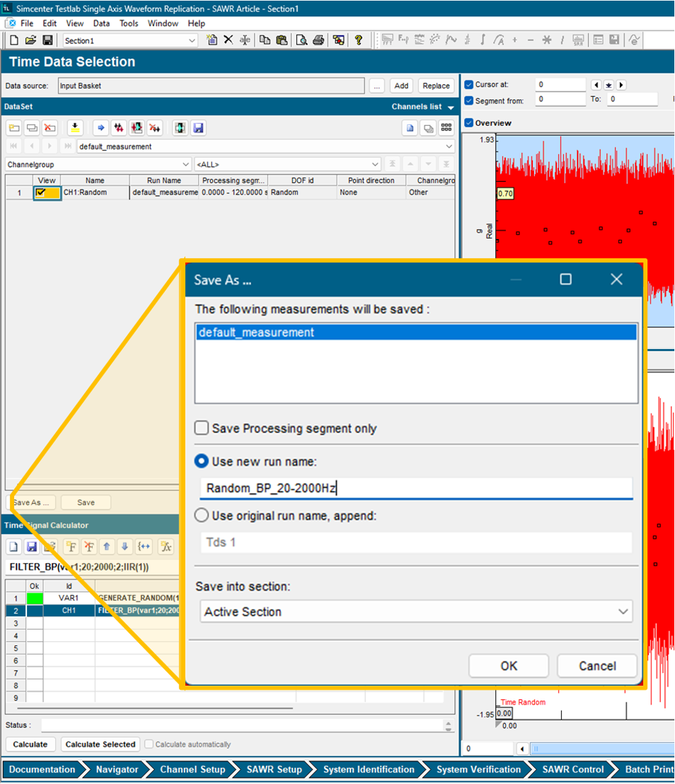This screenshot has height=784, width=675.
Task: Enable Save Processing segment only checkbox
Action: coord(201,428)
